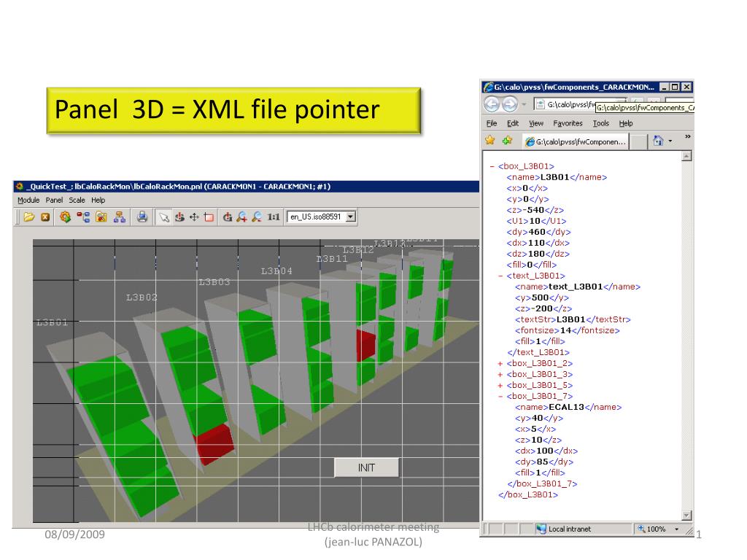This screenshot has height=560, width=747.
Task: Select the G:\calo\pvss\fwComponen... browser tab
Action: pyautogui.click(x=575, y=141)
